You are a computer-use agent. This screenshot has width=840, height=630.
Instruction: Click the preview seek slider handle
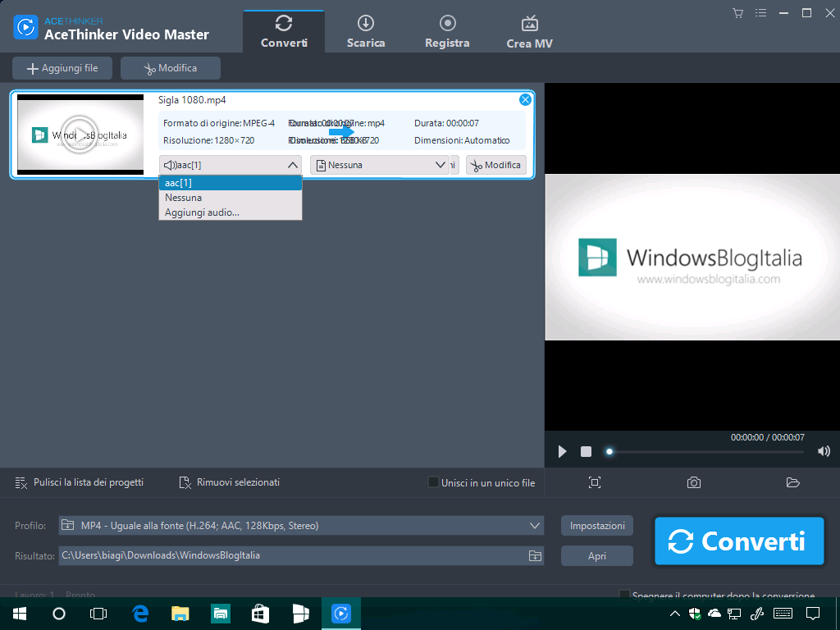point(609,452)
